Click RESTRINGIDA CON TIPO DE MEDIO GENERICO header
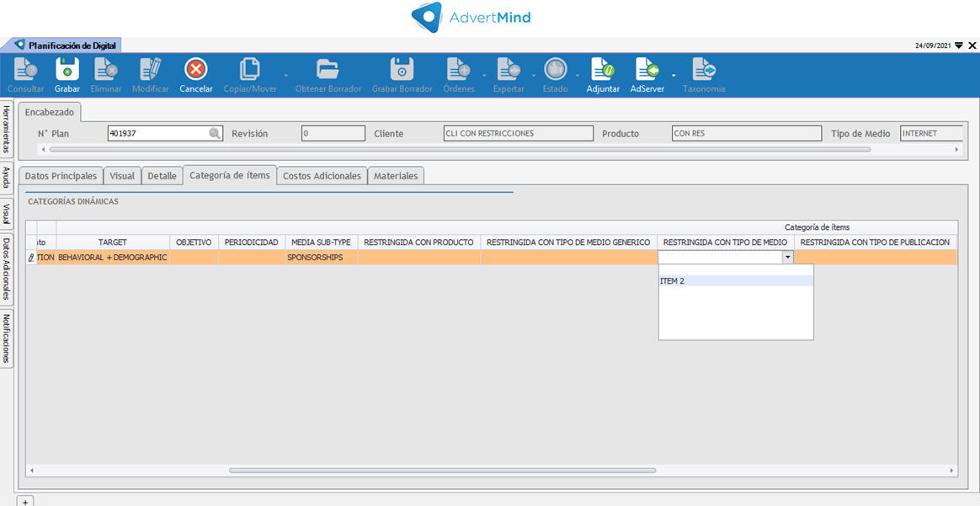980x506 pixels. [x=569, y=242]
